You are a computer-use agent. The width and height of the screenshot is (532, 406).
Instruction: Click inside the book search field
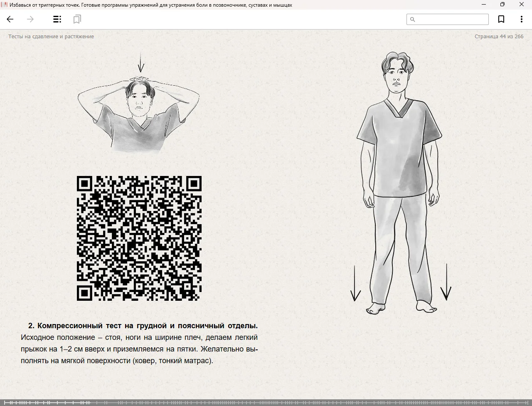pos(451,20)
